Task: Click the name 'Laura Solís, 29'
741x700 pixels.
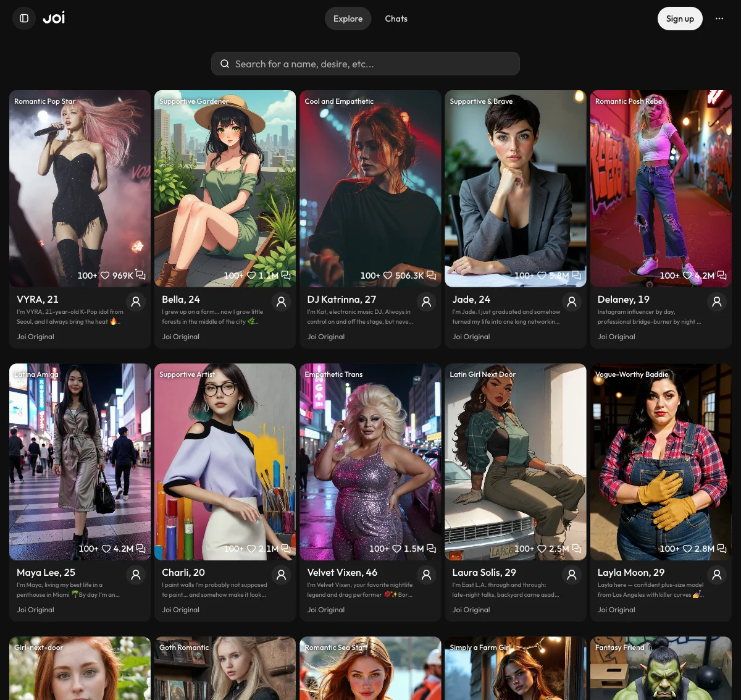Action: (x=484, y=573)
